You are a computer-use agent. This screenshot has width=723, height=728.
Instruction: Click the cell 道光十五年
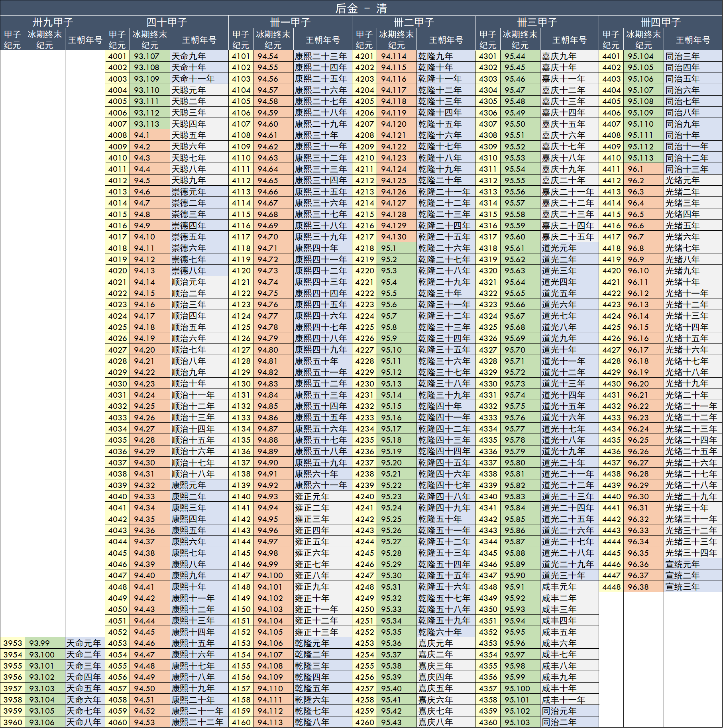[x=570, y=406]
